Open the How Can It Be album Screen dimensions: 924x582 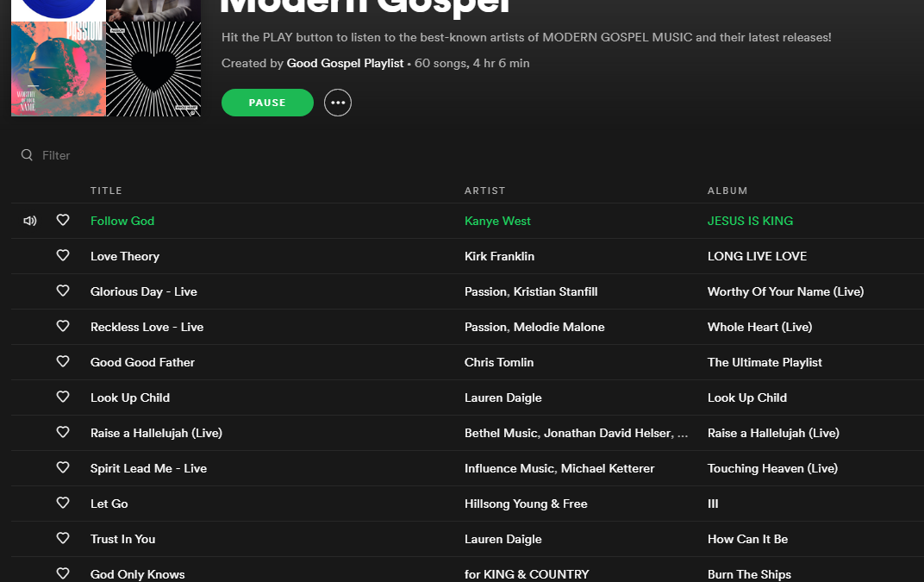[x=748, y=539]
